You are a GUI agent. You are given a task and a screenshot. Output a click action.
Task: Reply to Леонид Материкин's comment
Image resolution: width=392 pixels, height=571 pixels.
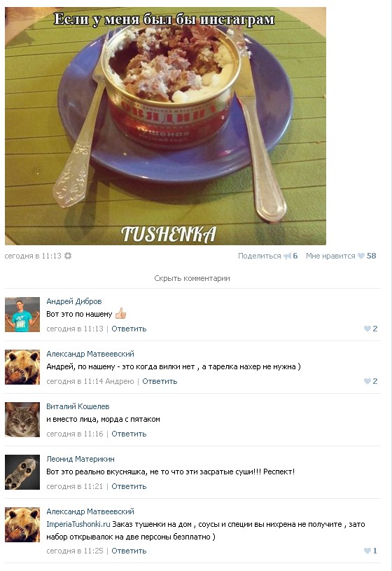coord(129,486)
